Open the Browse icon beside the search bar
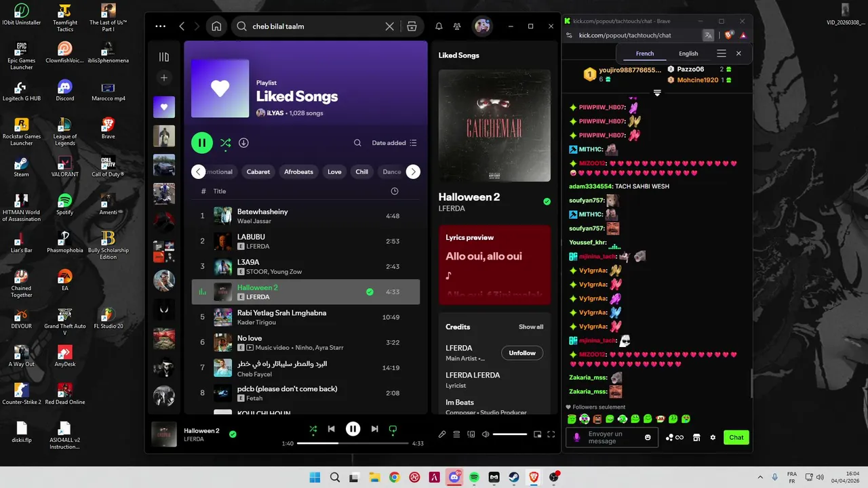868x488 pixels. pos(412,26)
